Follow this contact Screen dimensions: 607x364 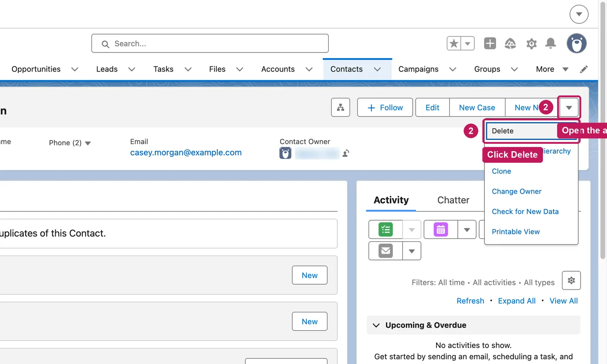[x=385, y=107]
